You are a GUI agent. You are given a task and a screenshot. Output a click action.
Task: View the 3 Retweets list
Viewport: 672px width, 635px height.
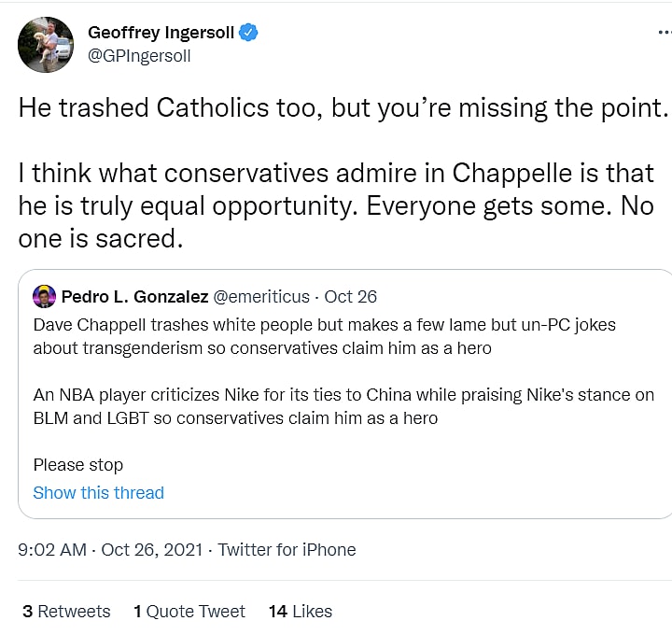[66, 612]
